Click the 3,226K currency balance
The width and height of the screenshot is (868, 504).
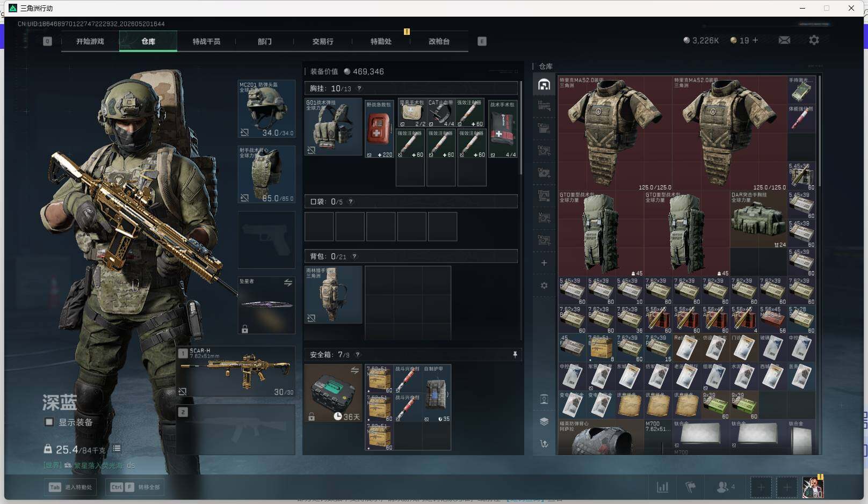point(701,40)
